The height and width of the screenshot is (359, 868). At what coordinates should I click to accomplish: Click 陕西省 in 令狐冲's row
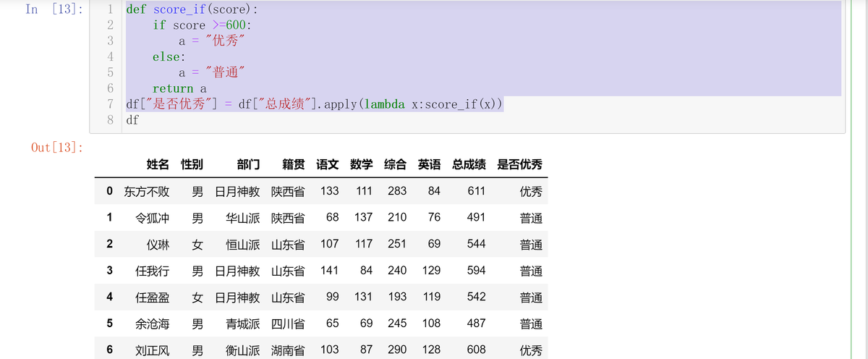tap(288, 218)
